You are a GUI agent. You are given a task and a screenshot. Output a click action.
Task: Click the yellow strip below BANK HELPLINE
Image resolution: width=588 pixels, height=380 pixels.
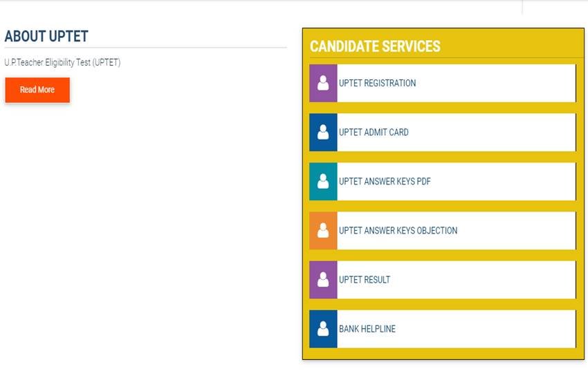pyautogui.click(x=443, y=353)
